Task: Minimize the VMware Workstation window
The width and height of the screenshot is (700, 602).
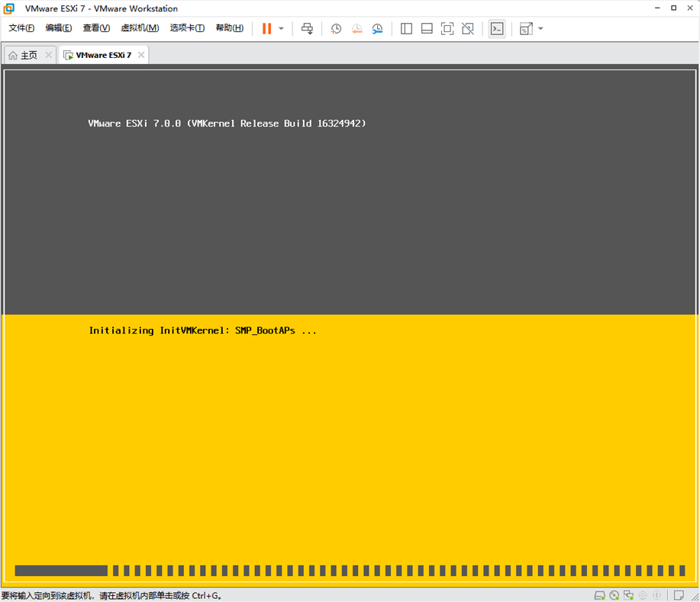Action: (x=657, y=8)
